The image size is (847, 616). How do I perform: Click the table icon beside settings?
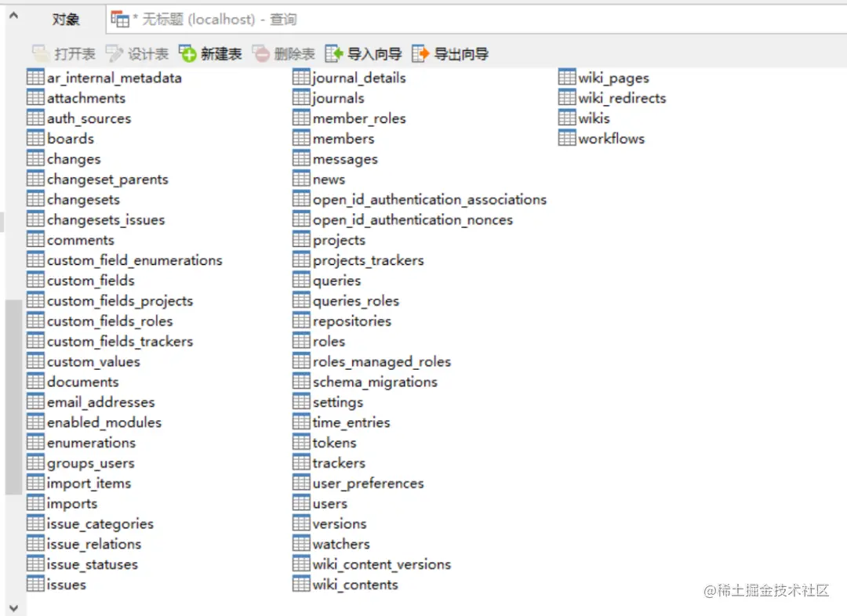pos(301,401)
